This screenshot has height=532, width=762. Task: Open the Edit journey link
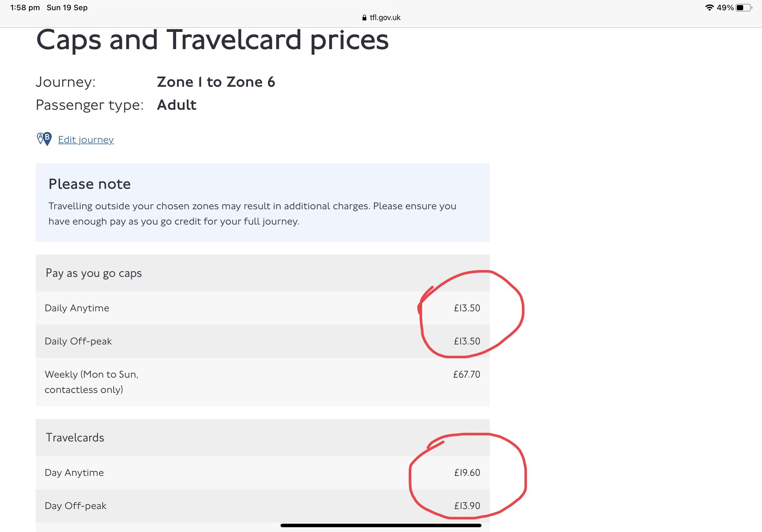86,140
